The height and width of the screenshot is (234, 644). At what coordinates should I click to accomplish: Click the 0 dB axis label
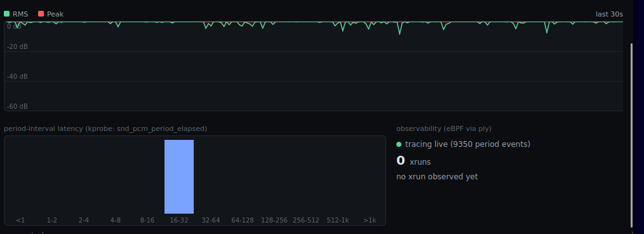14,26
